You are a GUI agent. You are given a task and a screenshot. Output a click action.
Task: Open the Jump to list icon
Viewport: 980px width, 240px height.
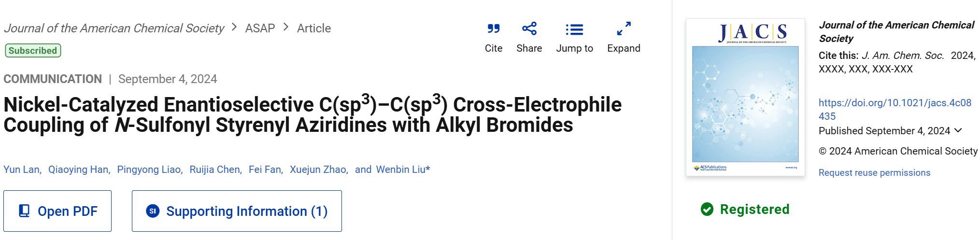click(x=574, y=29)
